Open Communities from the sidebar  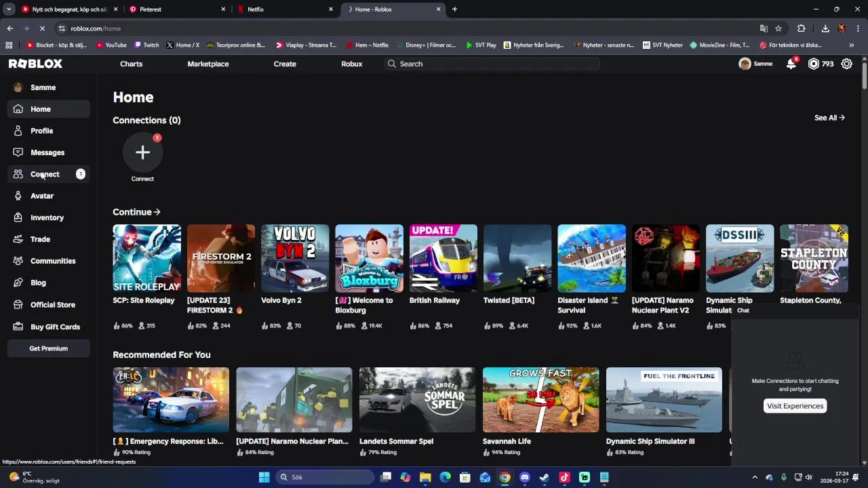coord(48,261)
